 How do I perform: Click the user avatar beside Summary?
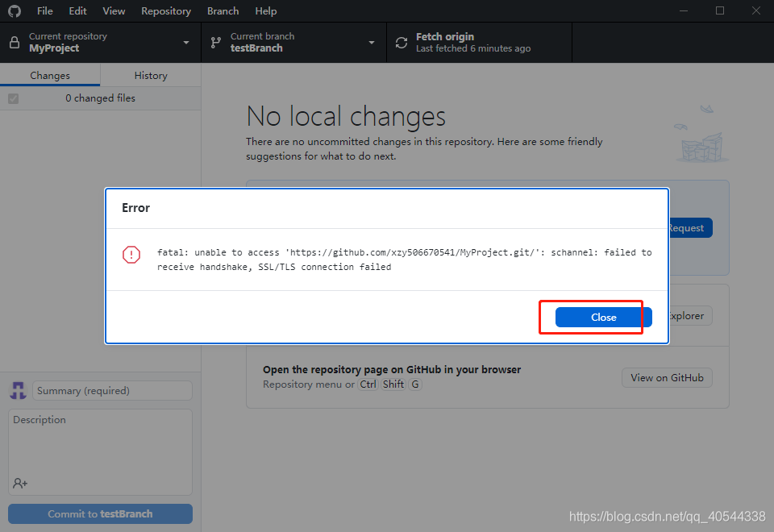pos(19,390)
